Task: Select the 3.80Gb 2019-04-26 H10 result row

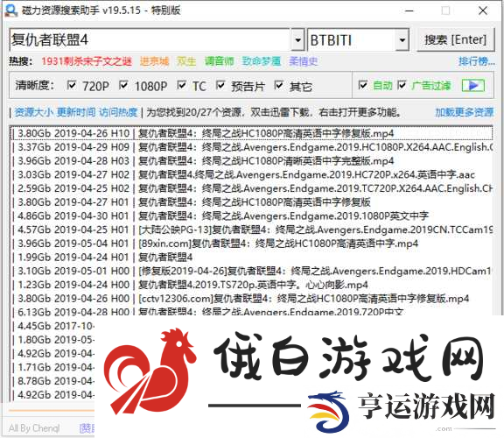Action: click(252, 133)
